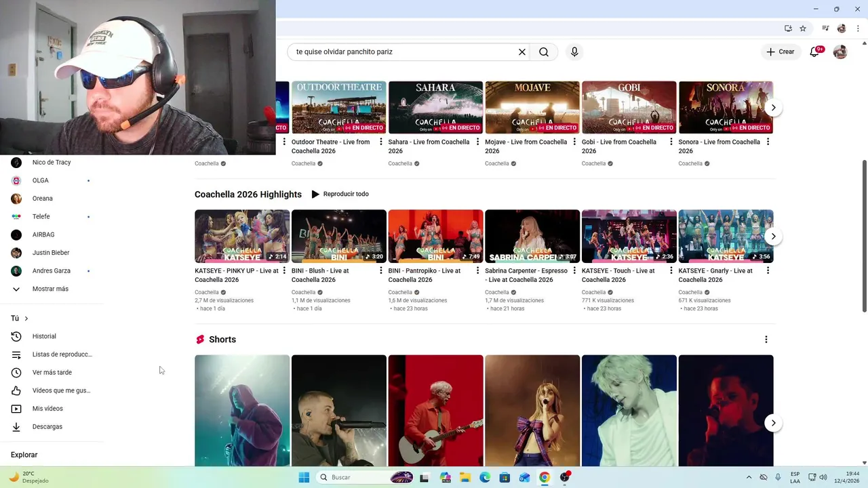Click the Crear button
868x488 pixels.
[x=781, y=52]
